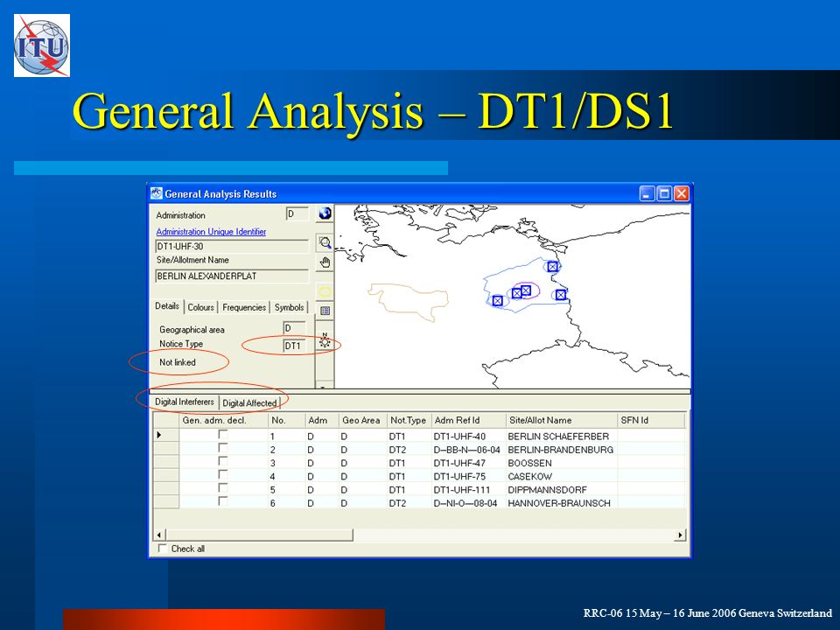
Task: Click the Adm column header
Action: click(x=322, y=421)
